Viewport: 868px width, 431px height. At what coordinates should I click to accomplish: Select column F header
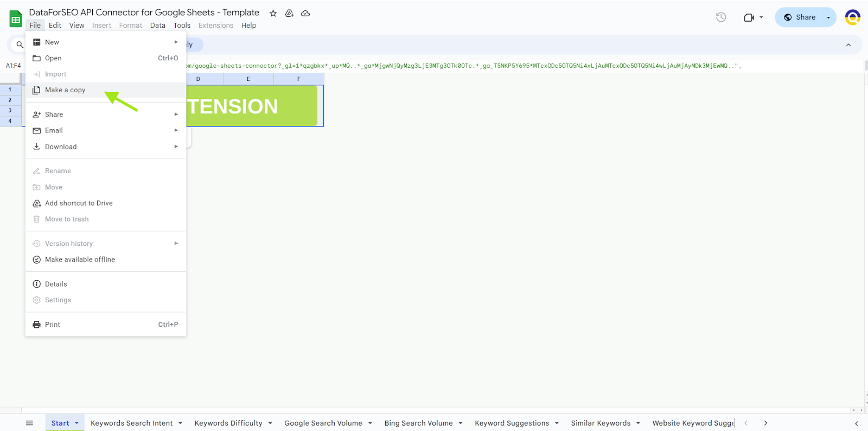click(299, 79)
